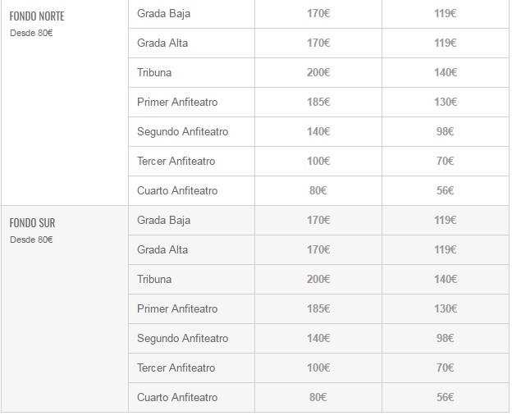Click Tribuna in the Fondo Sur section
Screen dimensions: 512x420
tap(154, 279)
